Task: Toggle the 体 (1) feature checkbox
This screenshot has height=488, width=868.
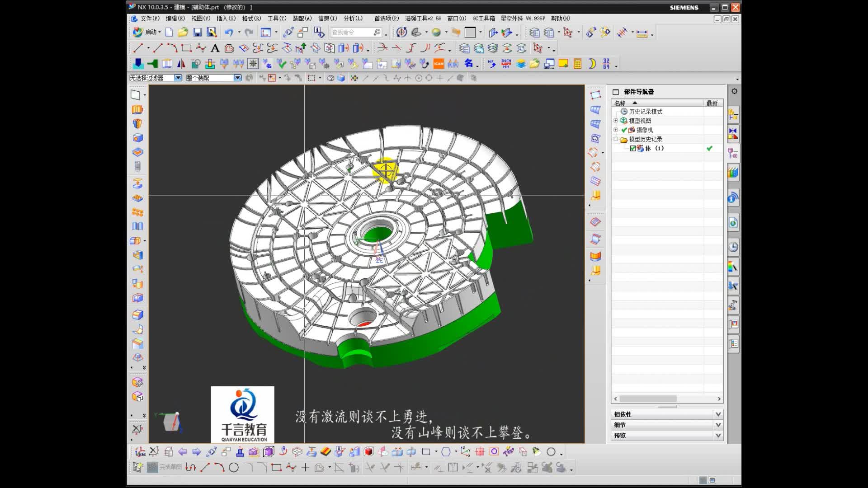Action: [633, 148]
